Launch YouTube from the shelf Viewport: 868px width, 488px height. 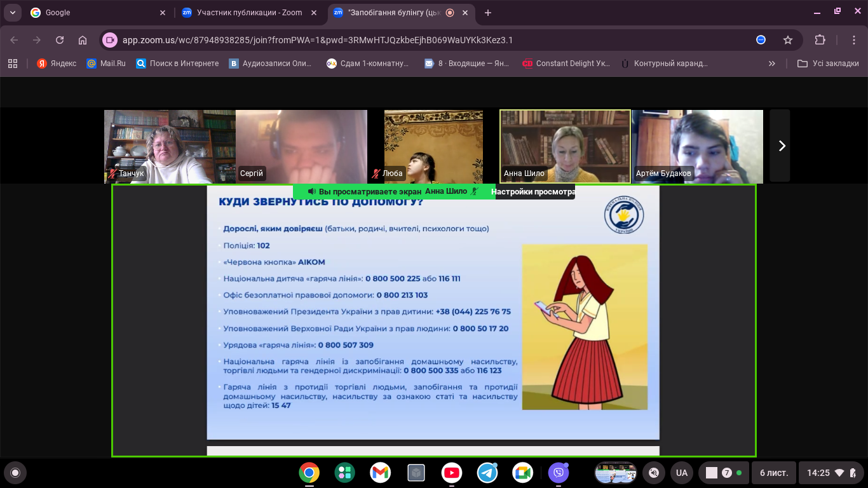click(452, 473)
